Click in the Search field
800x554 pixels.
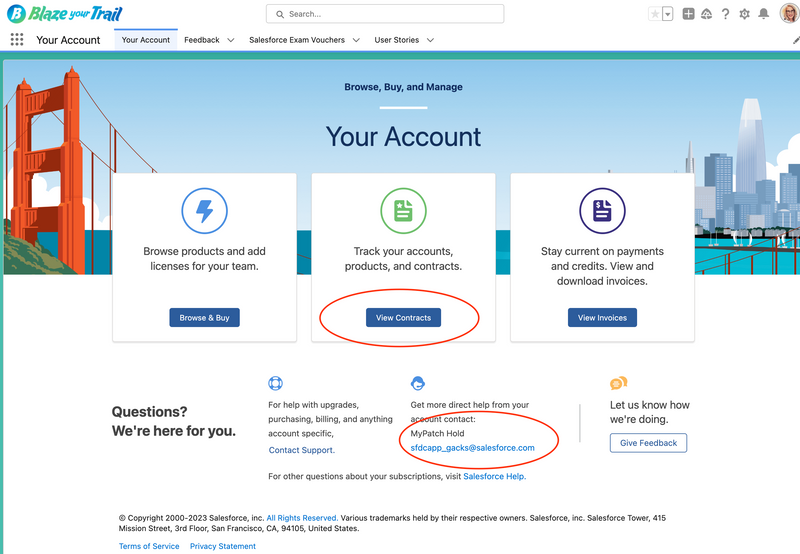click(x=385, y=14)
